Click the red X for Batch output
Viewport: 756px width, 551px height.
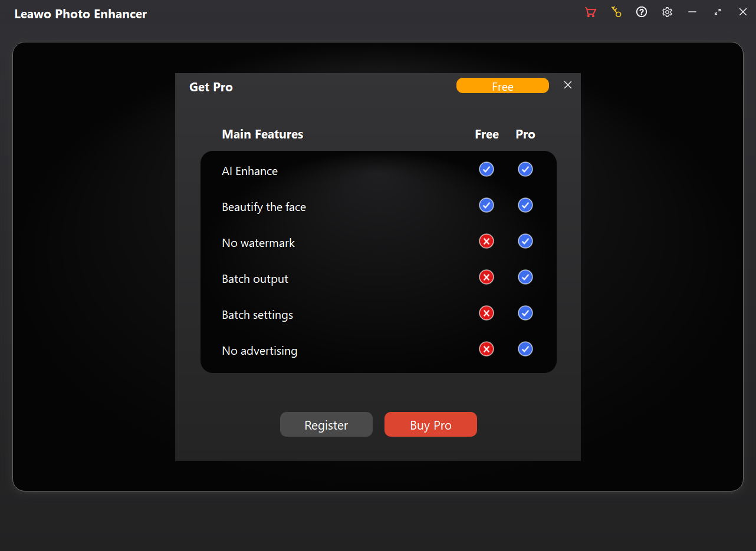487,278
